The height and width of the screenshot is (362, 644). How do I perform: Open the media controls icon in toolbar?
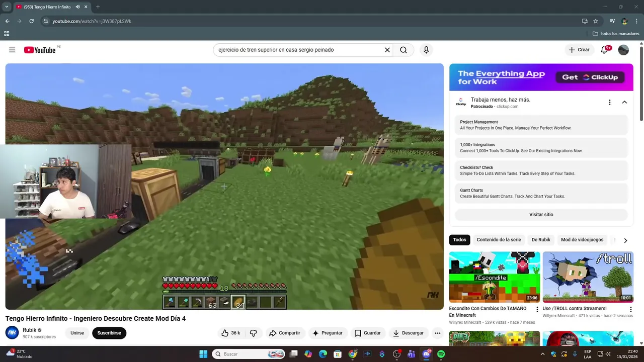pyautogui.click(x=612, y=21)
